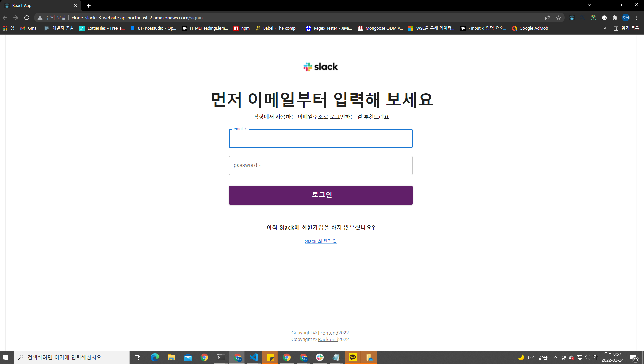Reload the page with the refresh icon
This screenshot has height=364, width=644.
pos(27,18)
